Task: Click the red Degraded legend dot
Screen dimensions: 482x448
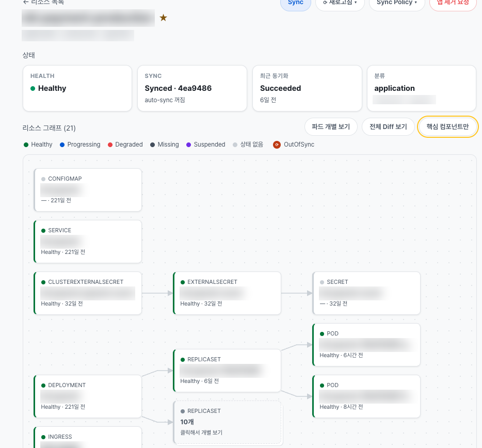Action: 110,145
